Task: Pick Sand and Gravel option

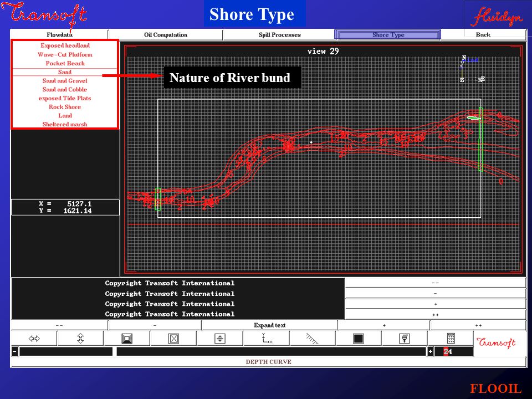Action: [x=65, y=81]
